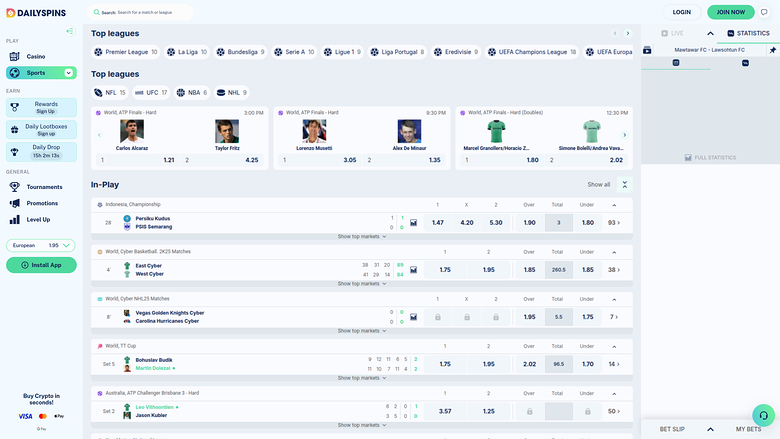Click the LOGIN button
This screenshot has height=439, width=780.
(x=682, y=12)
